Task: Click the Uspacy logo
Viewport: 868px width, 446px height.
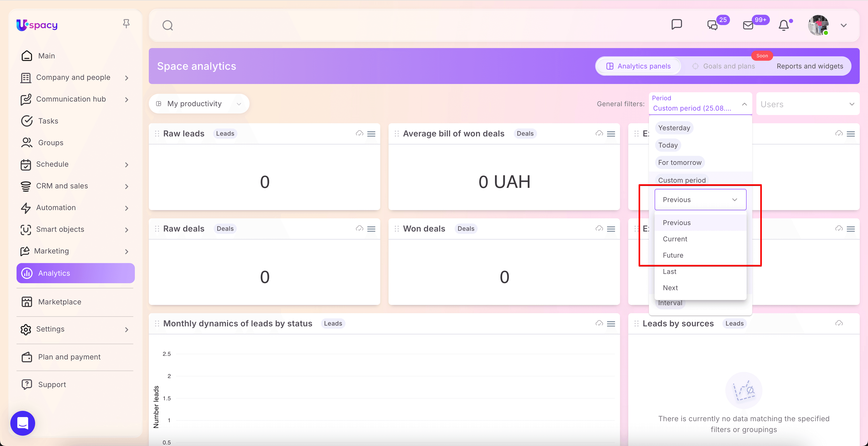Action: (37, 25)
